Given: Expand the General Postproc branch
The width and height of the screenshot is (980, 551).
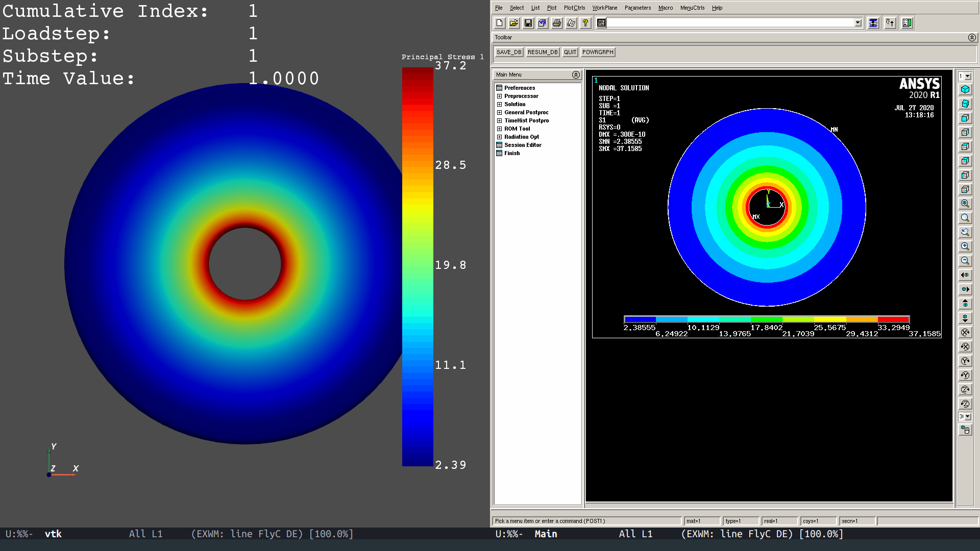Looking at the screenshot, I should pyautogui.click(x=500, y=112).
